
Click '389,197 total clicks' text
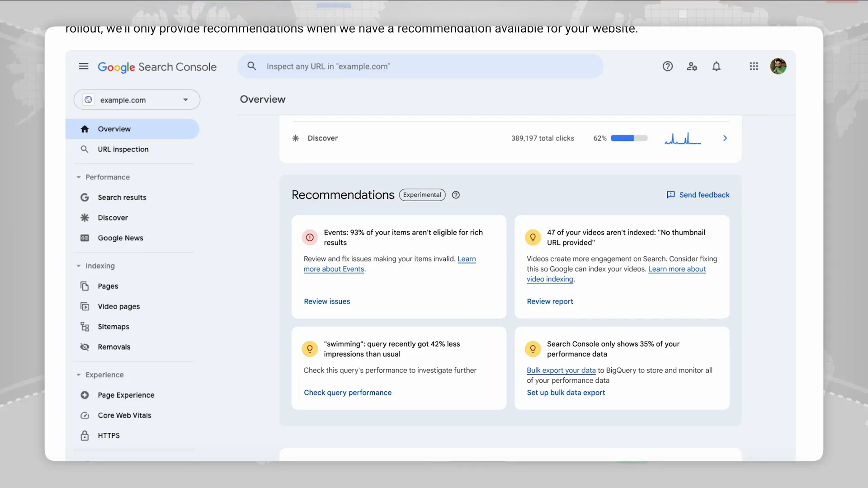pyautogui.click(x=542, y=138)
